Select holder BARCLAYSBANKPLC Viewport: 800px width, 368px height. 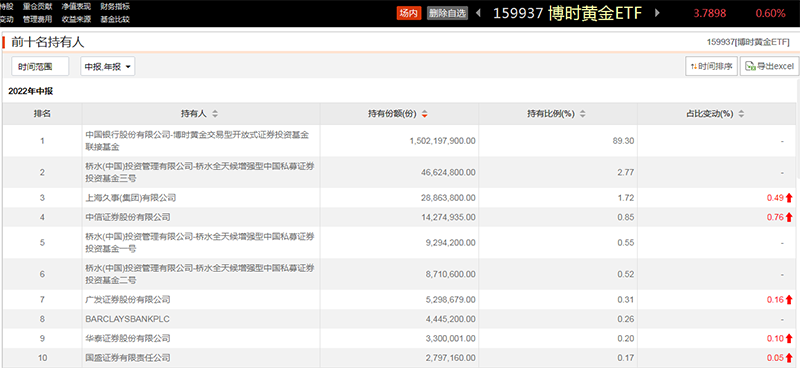127,319
